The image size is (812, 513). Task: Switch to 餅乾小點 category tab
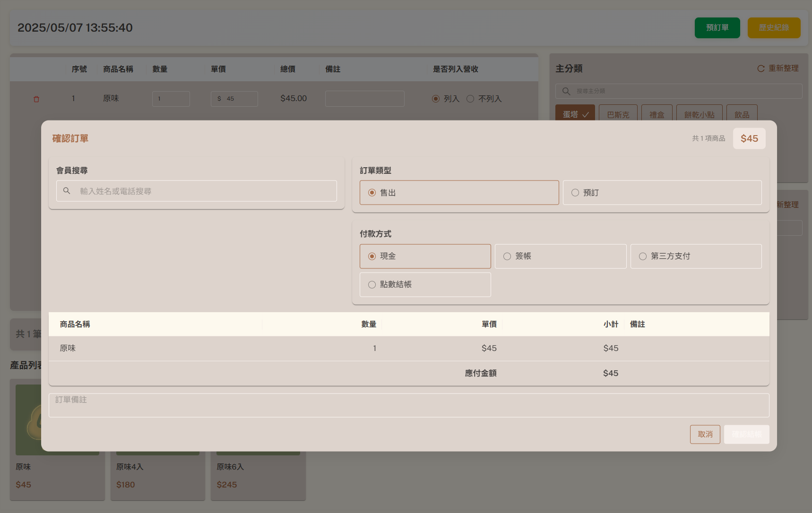pos(699,114)
